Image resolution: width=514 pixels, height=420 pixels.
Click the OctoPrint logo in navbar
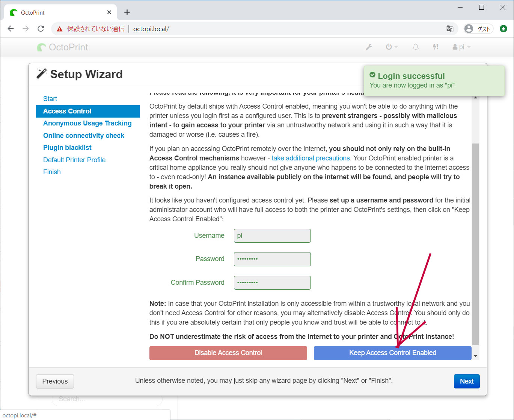tap(62, 47)
